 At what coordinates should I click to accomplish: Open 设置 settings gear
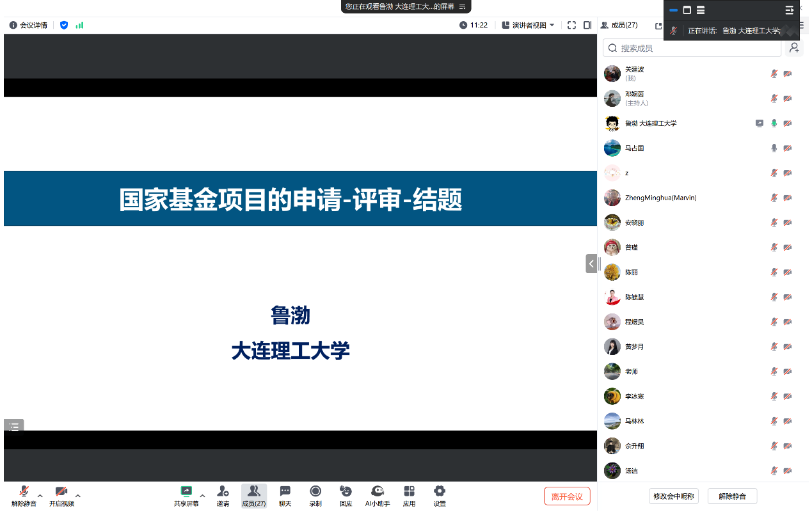click(440, 495)
